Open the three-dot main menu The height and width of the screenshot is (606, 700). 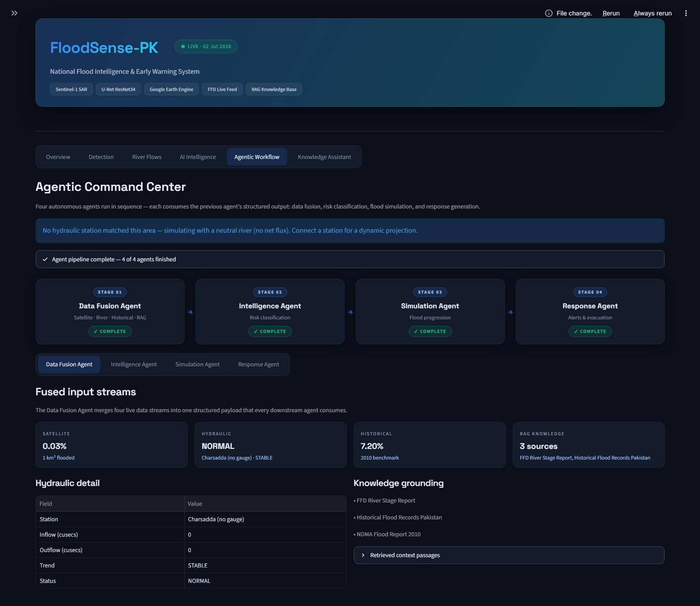(x=686, y=13)
